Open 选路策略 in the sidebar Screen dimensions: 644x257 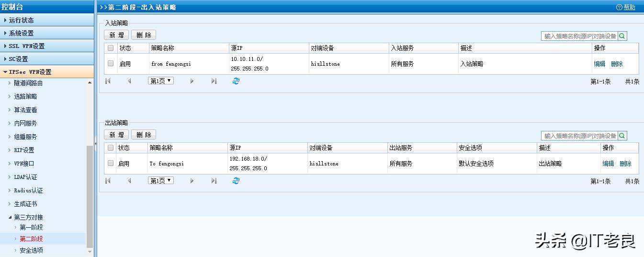tap(25, 96)
